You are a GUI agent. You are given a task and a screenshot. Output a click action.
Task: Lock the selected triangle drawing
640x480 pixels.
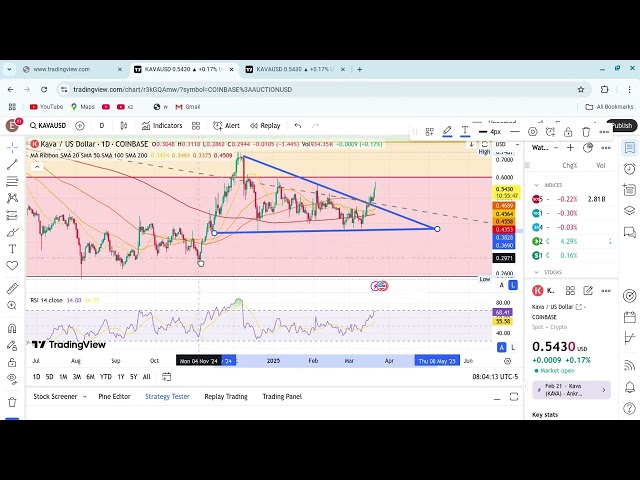(x=568, y=132)
